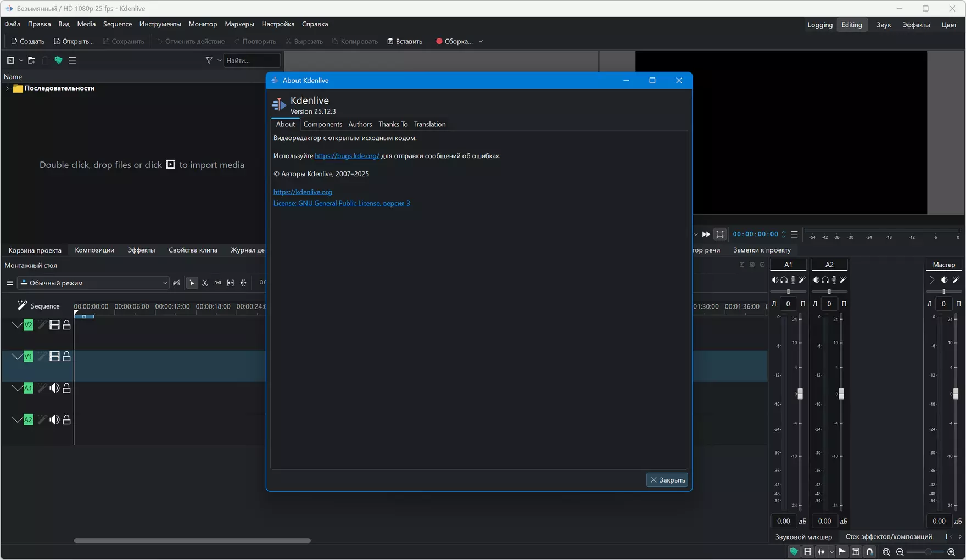Collapse the A2 track chevron
This screenshot has height=560, width=966.
tap(16, 419)
